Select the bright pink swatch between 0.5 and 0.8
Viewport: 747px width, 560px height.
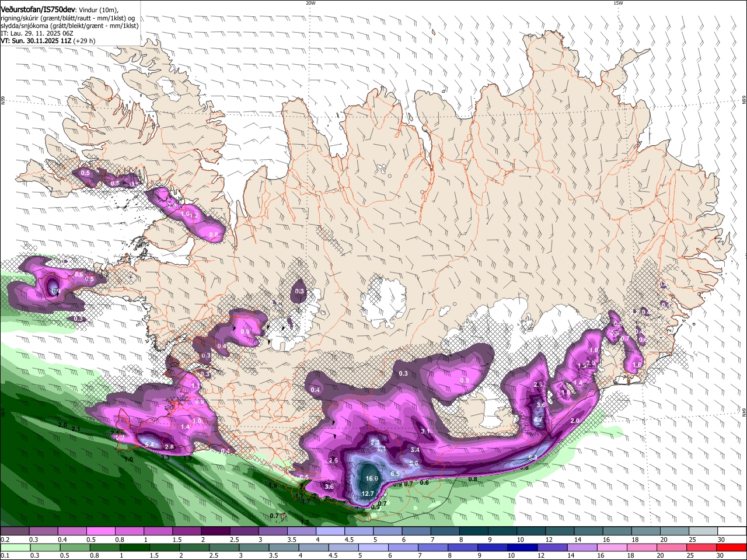(100, 531)
